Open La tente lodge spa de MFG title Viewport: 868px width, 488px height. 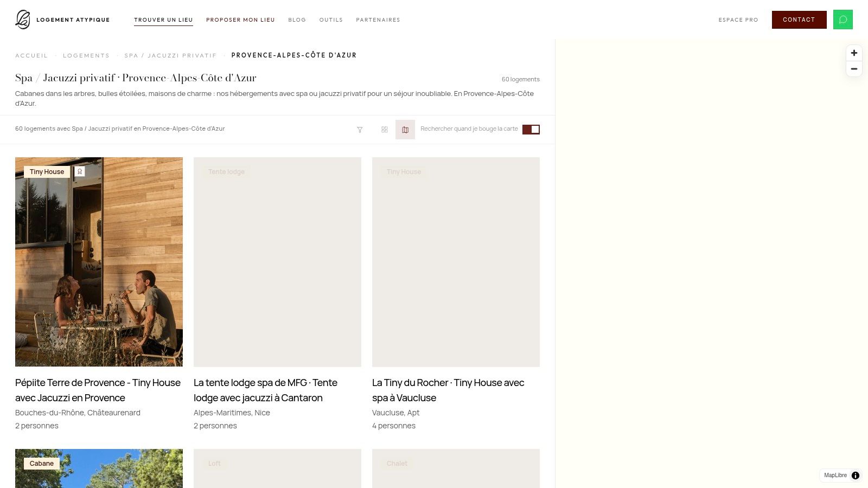pyautogui.click(x=266, y=390)
